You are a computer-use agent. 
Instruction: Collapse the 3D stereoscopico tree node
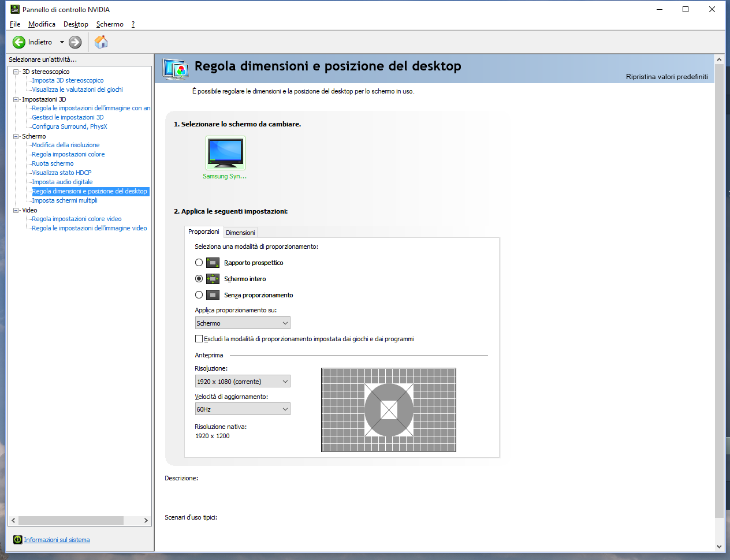[16, 72]
